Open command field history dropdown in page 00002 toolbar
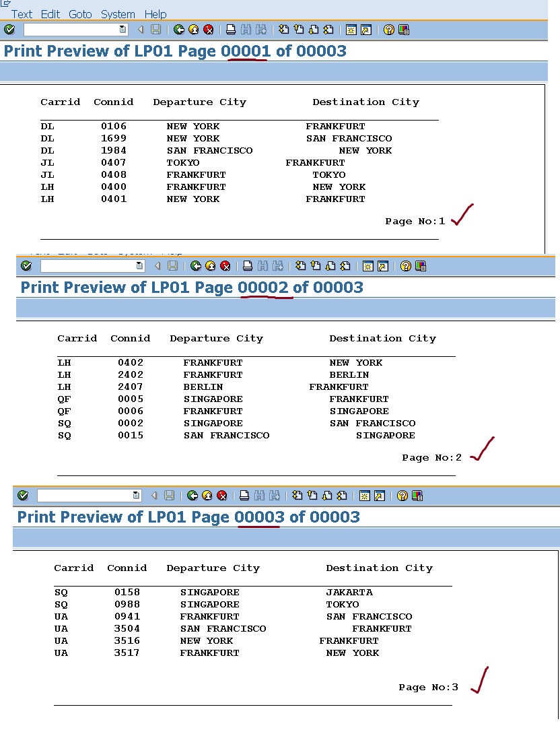The height and width of the screenshot is (734, 560). [139, 267]
